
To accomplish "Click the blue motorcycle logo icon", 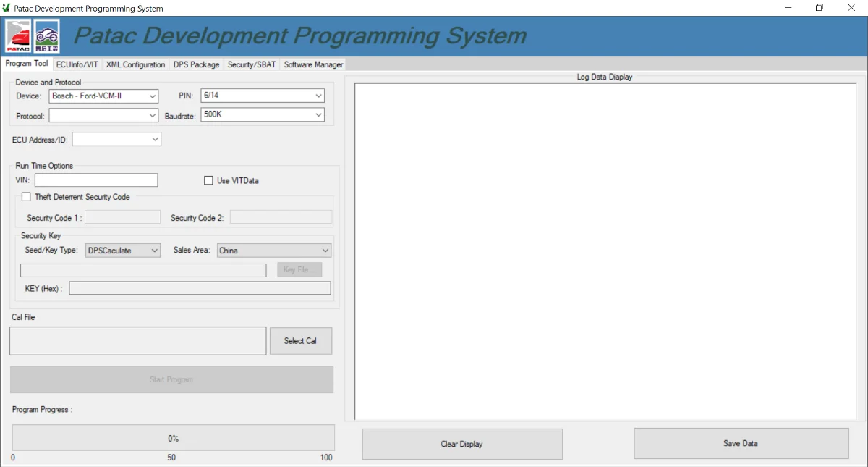I will pos(46,35).
